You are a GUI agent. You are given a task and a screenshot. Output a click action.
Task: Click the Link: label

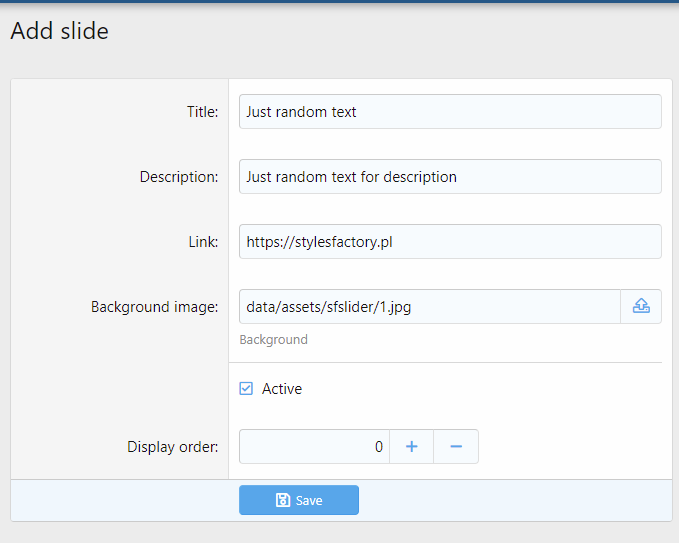(203, 242)
